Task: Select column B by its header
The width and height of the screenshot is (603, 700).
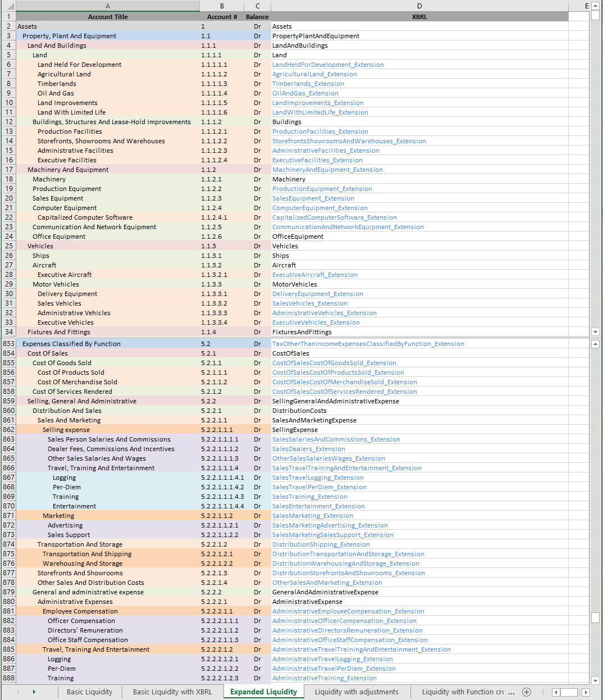Action: (222, 6)
